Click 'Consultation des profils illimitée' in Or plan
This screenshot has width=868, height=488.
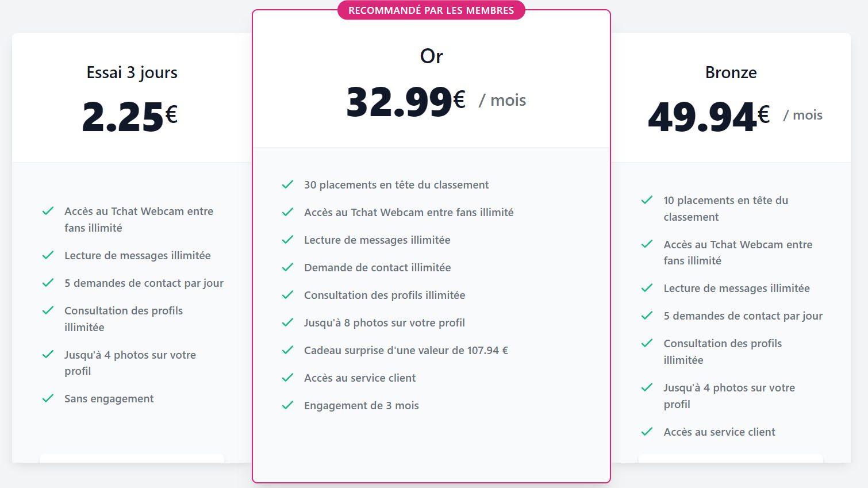[x=385, y=295]
